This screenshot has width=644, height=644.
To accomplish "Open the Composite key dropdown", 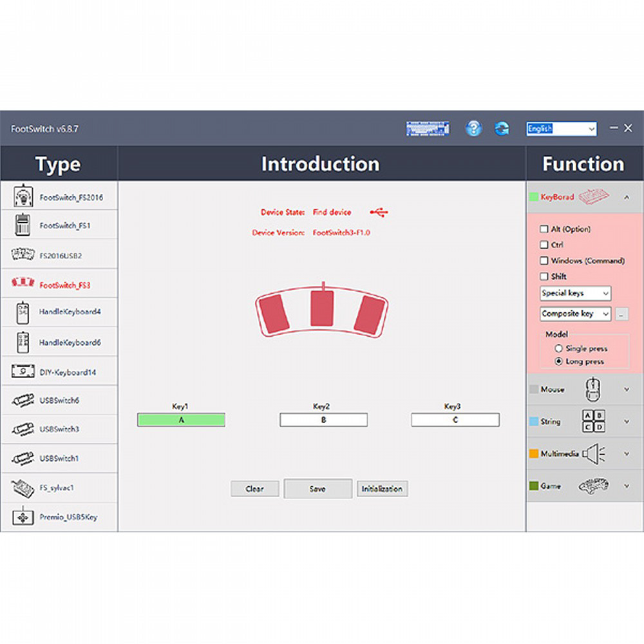I will (x=575, y=314).
